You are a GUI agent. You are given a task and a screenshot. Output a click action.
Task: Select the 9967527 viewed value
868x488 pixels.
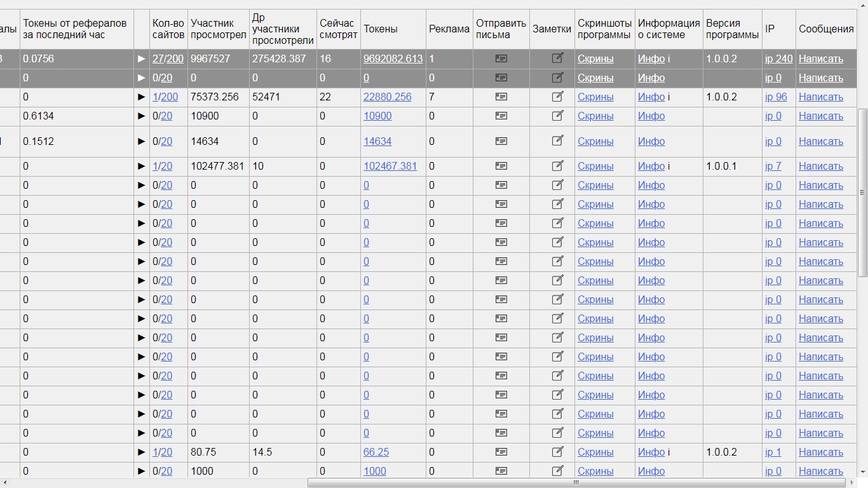coord(210,58)
